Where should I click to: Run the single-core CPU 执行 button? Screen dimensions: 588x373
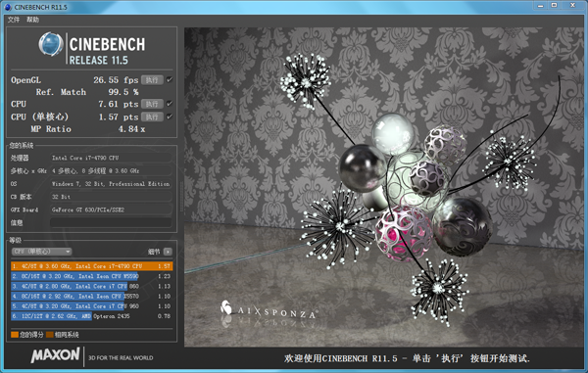pos(152,117)
